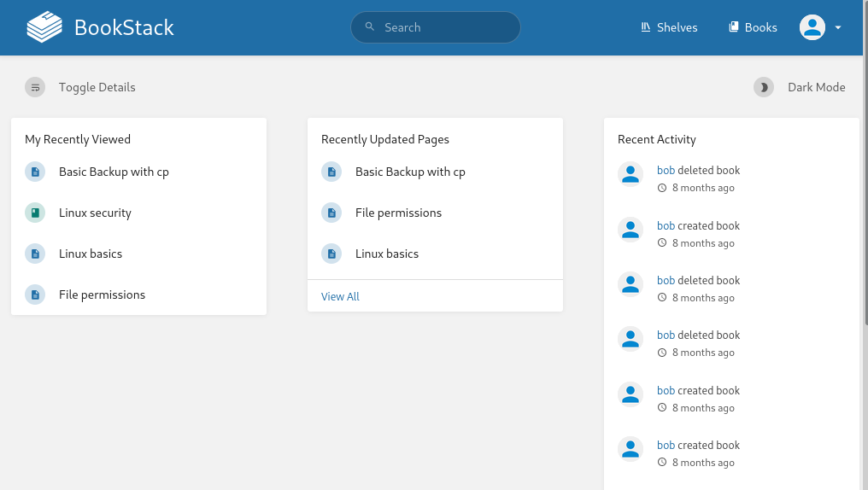
Task: Click bob link in first created book entry
Action: click(666, 225)
